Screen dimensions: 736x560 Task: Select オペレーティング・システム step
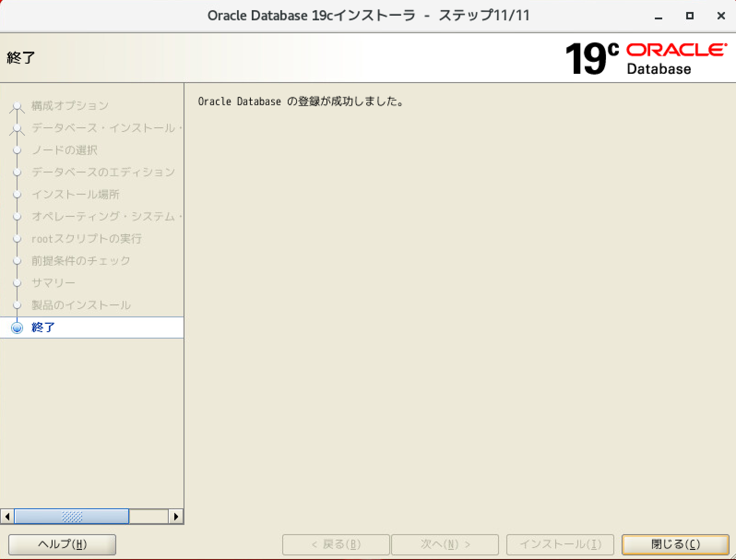[107, 216]
